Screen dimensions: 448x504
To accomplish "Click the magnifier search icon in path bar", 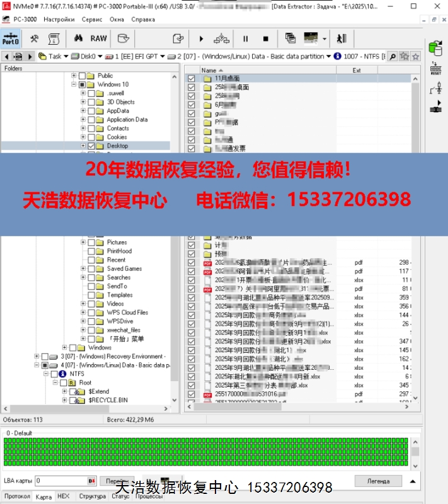I will point(393,56).
